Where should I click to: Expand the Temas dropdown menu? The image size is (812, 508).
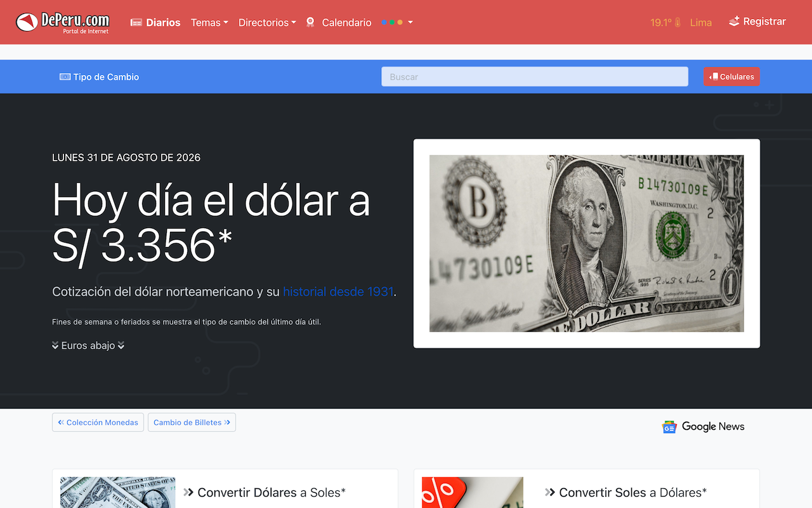209,22
